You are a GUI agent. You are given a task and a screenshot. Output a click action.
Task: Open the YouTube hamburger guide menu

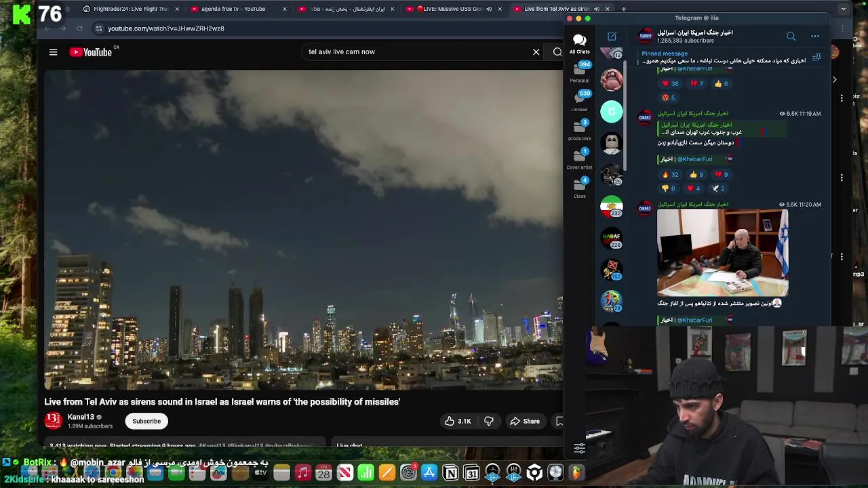[x=53, y=52]
